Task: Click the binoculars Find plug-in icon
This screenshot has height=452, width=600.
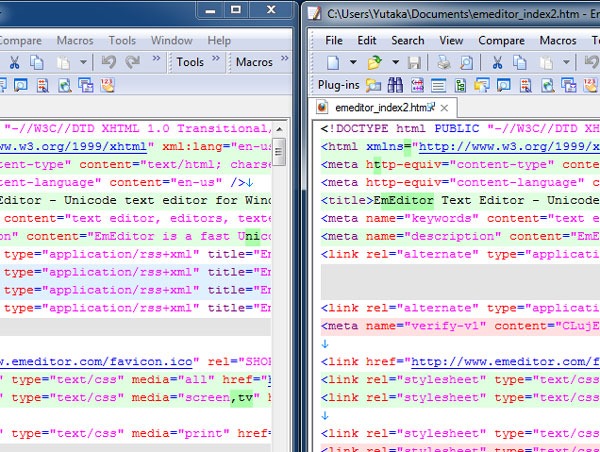Action: coord(395,85)
